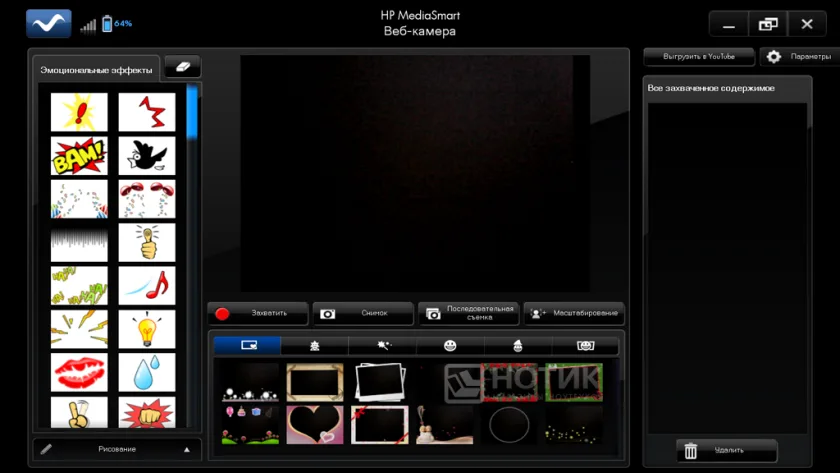Click the eraser clear-effects button
This screenshot has height=473, width=840.
183,67
